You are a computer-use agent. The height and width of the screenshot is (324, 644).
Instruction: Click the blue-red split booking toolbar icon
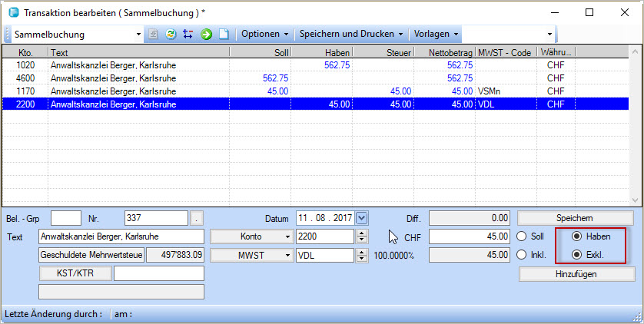tap(188, 35)
